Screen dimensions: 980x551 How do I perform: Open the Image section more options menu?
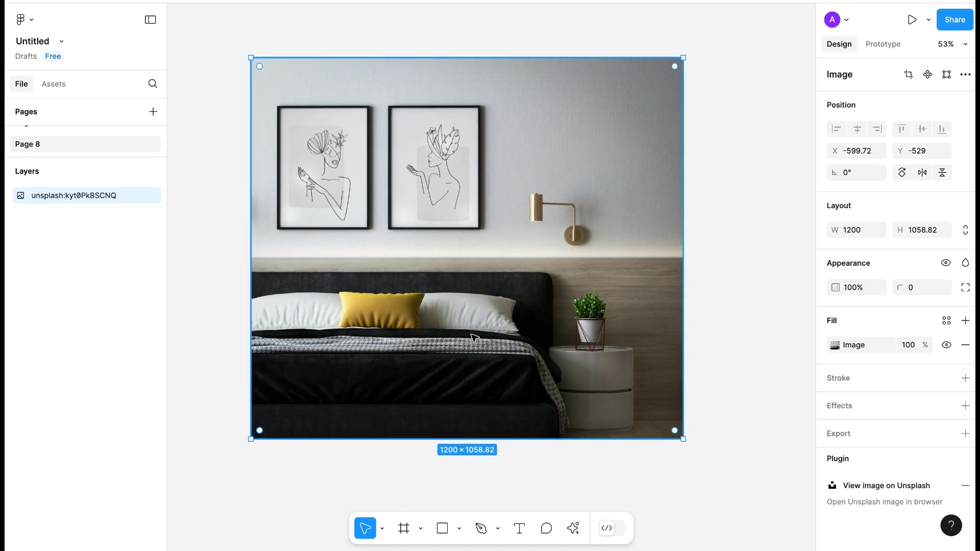click(x=965, y=74)
